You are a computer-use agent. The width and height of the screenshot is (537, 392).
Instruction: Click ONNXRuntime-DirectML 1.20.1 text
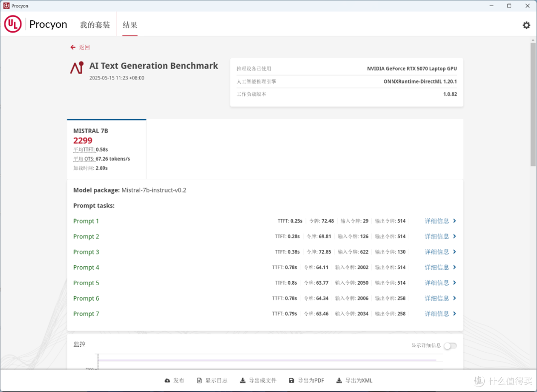pos(420,81)
